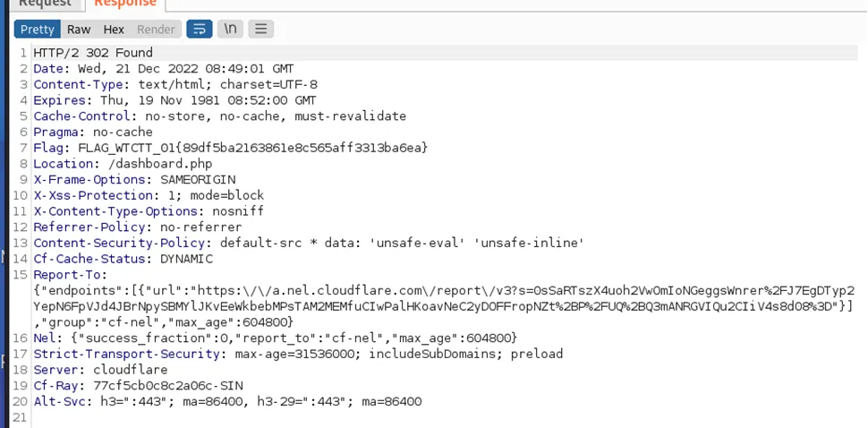
Task: Open the Request tab
Action: [46, 4]
